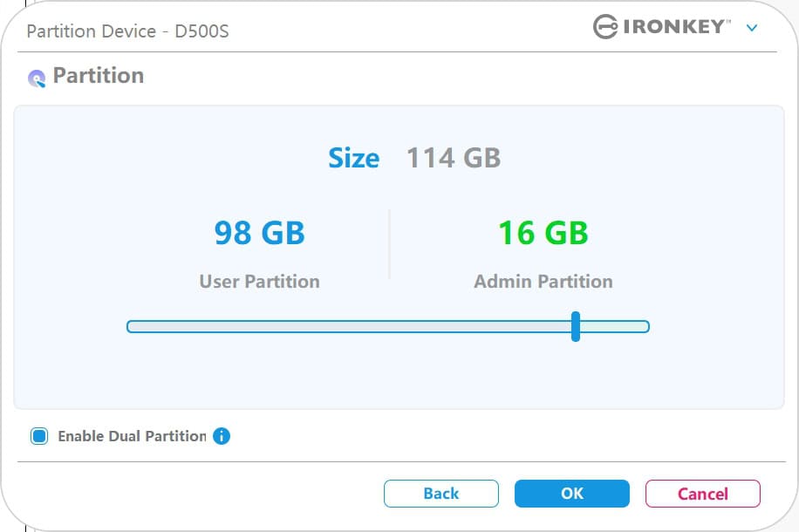Click the Partition Device - D500S title
This screenshot has width=799, height=532.
tap(127, 32)
